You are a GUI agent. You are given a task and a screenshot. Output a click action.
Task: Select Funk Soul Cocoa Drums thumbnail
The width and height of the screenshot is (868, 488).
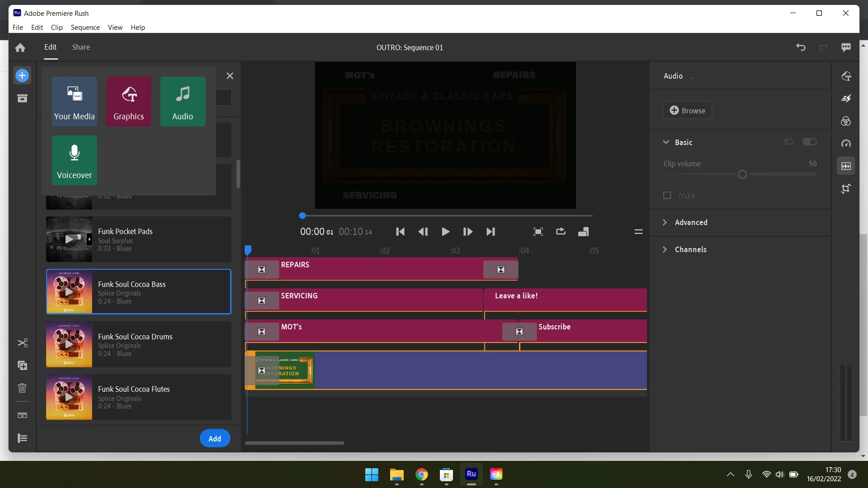click(69, 344)
